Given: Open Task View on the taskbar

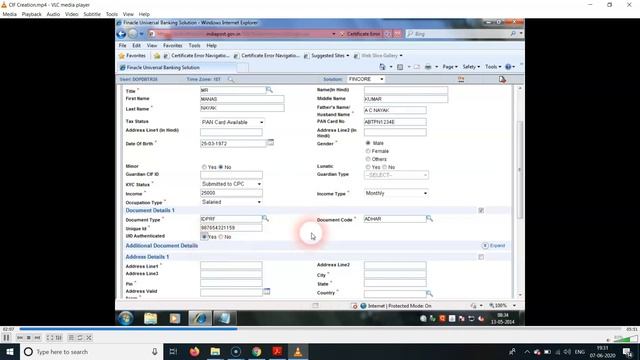Looking at the screenshot, I should (173, 351).
